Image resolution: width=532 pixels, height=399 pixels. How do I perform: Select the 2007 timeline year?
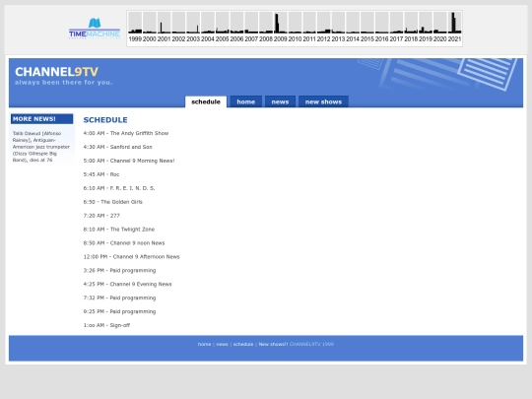(x=251, y=28)
